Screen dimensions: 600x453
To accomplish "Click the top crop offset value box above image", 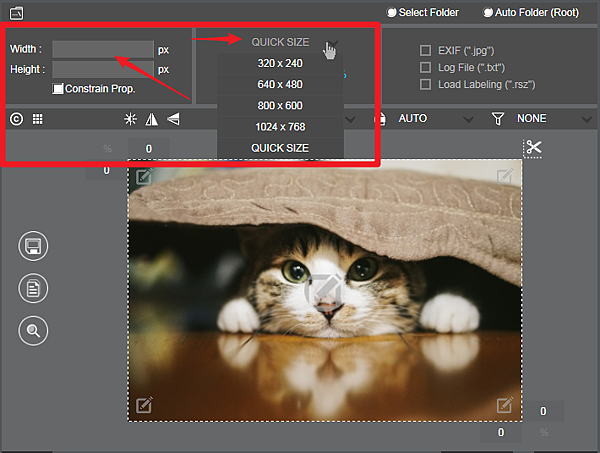I will pyautogui.click(x=148, y=148).
